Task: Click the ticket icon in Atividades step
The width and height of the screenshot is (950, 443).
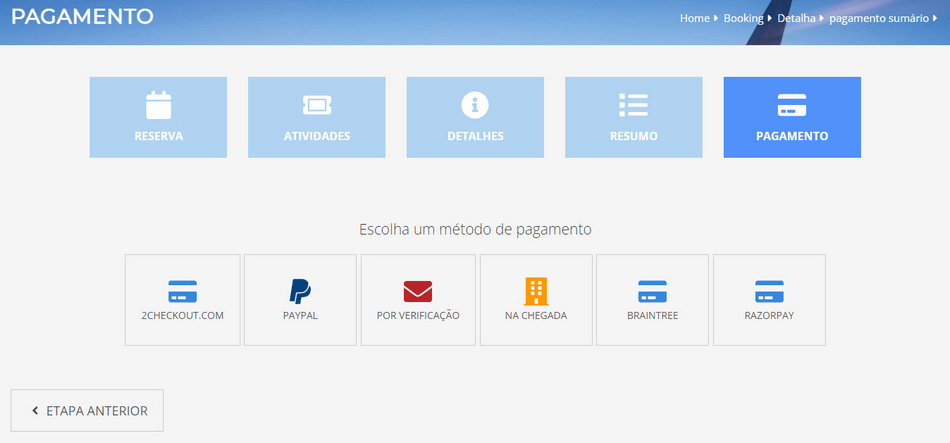Action: 316,104
